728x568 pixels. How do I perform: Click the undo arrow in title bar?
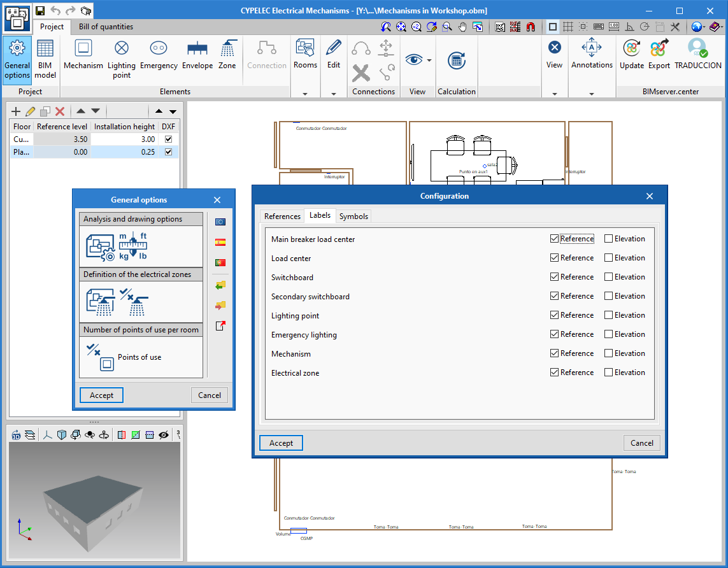(x=55, y=11)
